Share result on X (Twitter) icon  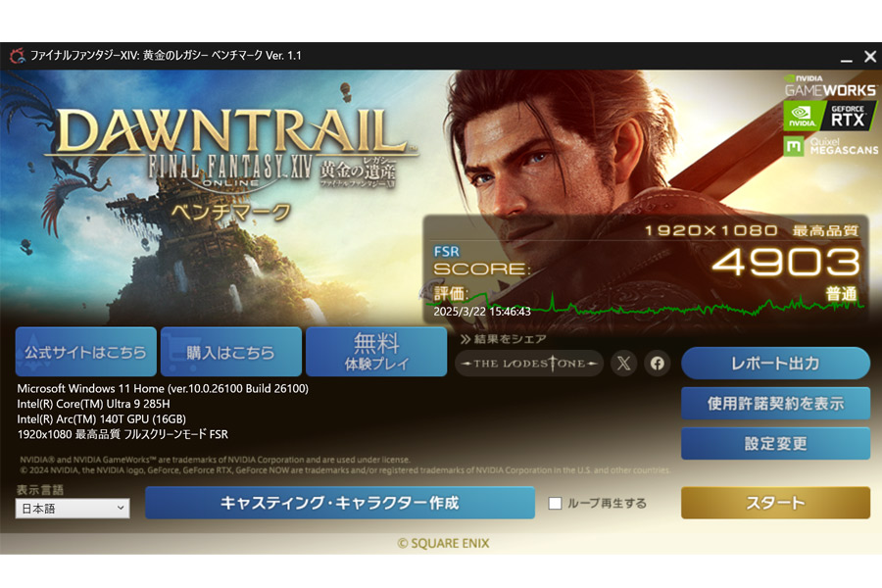(623, 364)
